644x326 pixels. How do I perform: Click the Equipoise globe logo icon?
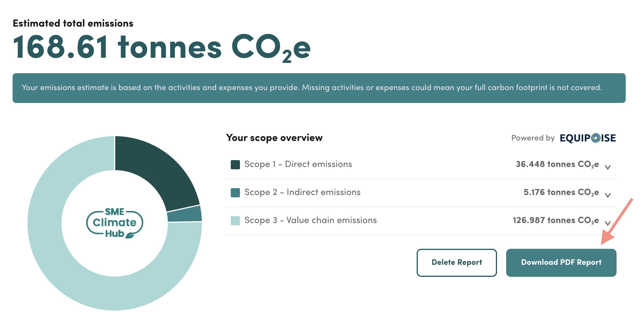pyautogui.click(x=596, y=138)
